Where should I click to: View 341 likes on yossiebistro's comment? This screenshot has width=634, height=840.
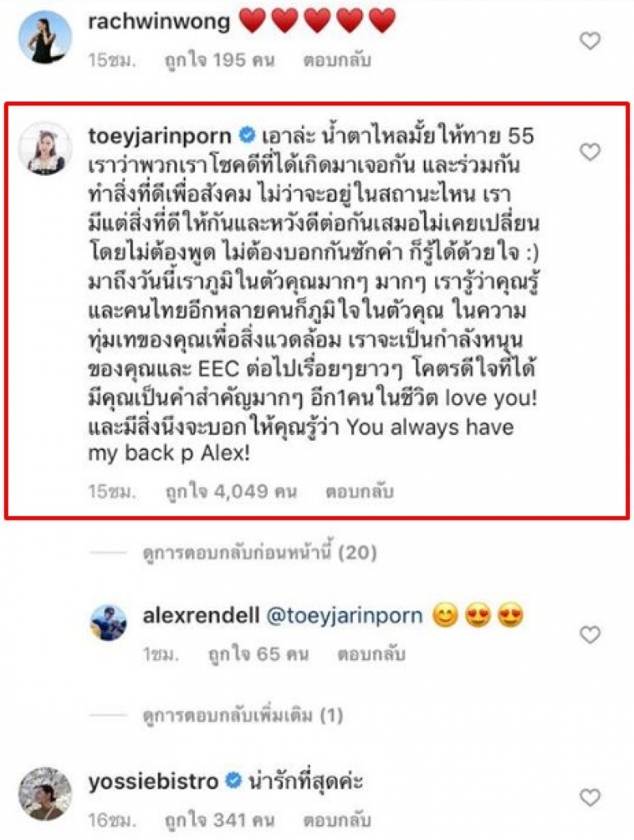point(220,819)
